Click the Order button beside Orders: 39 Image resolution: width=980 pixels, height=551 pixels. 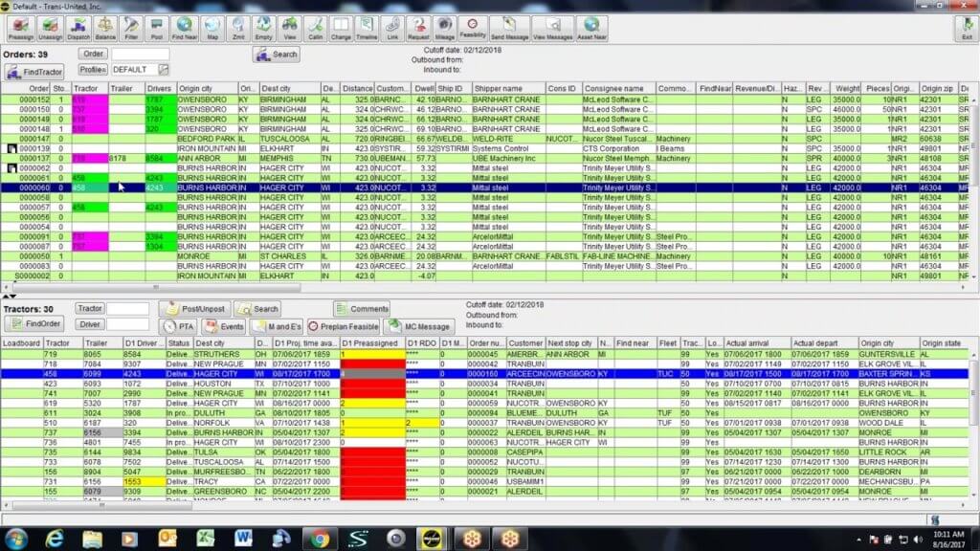(x=93, y=55)
